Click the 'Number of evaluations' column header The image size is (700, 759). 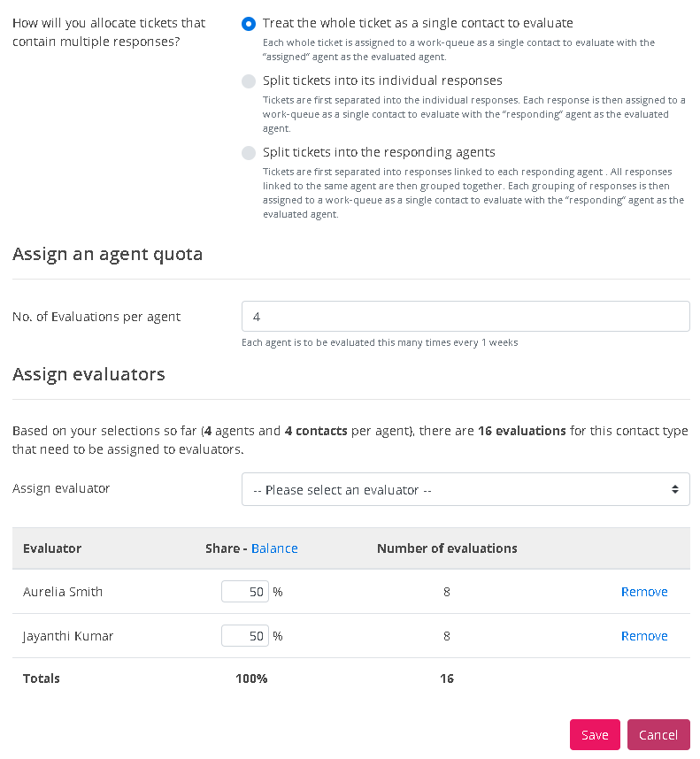coord(447,548)
